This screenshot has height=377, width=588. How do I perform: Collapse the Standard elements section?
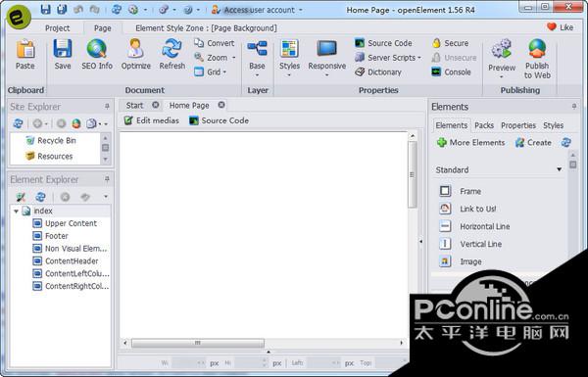[x=560, y=169]
